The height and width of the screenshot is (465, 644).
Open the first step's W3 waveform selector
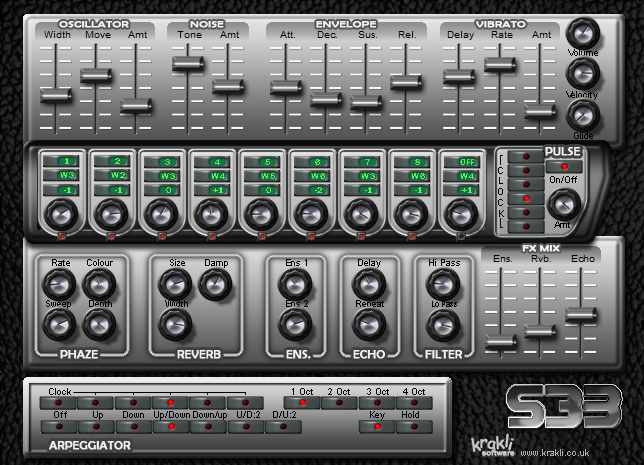click(65, 176)
